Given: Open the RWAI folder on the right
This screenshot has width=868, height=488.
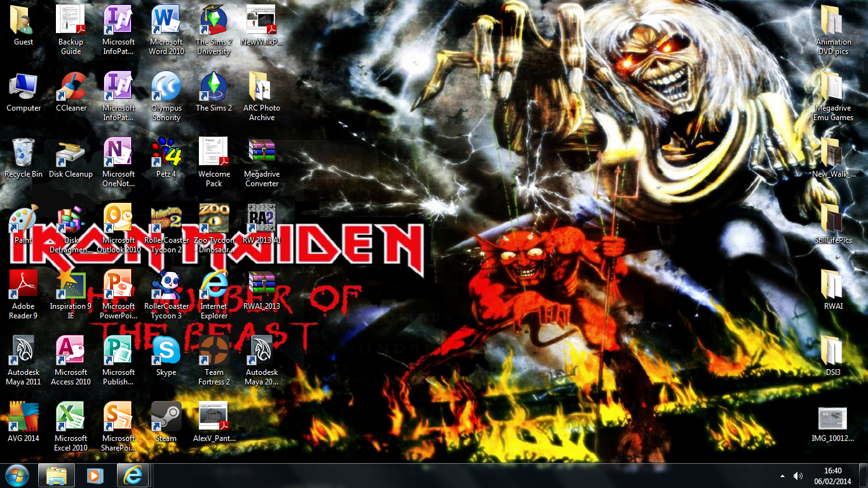Looking at the screenshot, I should click(x=833, y=291).
